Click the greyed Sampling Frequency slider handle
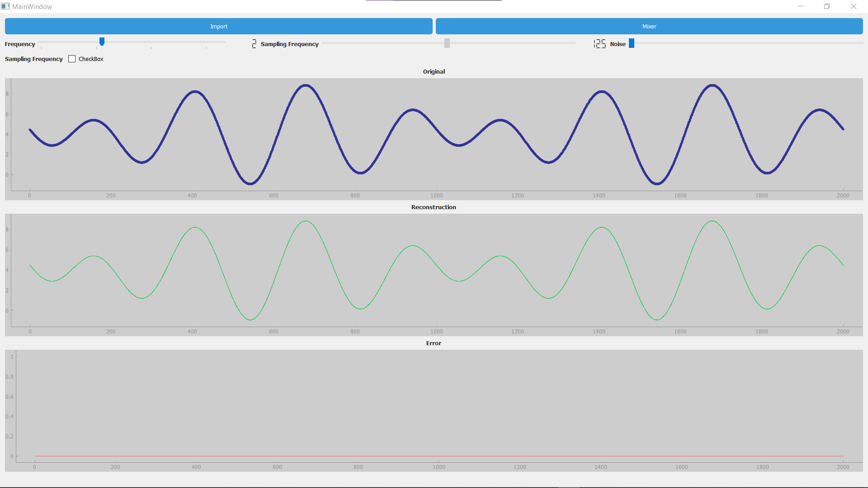Screen dimensions: 868x488 [447, 43]
